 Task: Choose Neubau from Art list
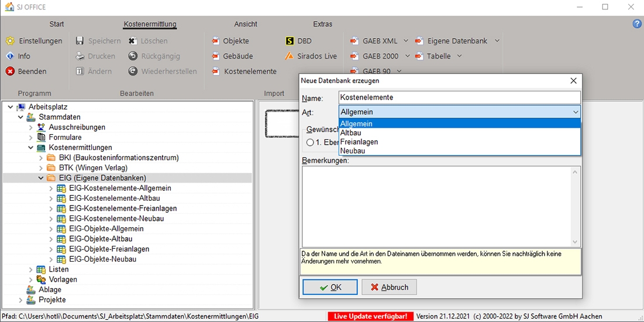[460, 151]
